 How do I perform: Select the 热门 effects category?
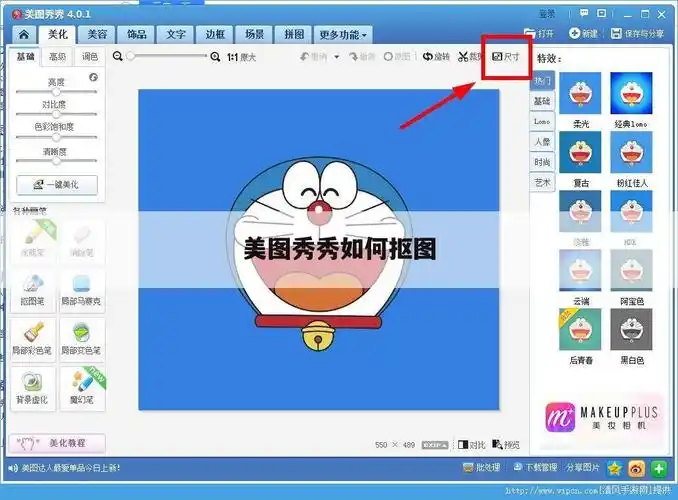542,80
